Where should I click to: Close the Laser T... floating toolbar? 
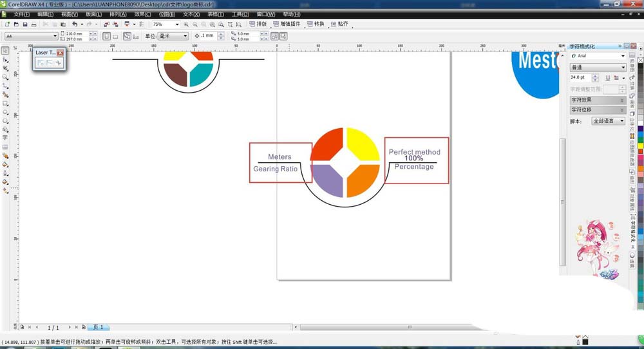[61, 53]
